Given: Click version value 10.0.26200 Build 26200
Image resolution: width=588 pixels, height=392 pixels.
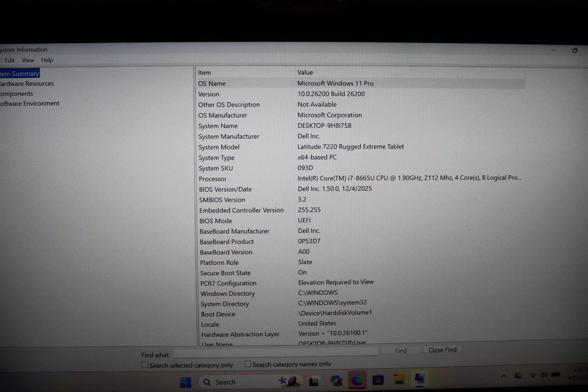Looking at the screenshot, I should [x=331, y=94].
